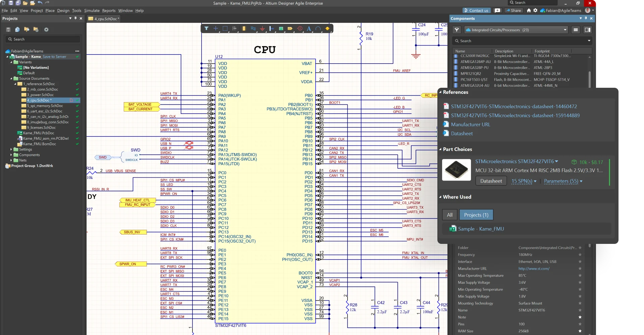The width and height of the screenshot is (644, 335).
Task: Collapse the Part Choices section
Action: (x=440, y=149)
